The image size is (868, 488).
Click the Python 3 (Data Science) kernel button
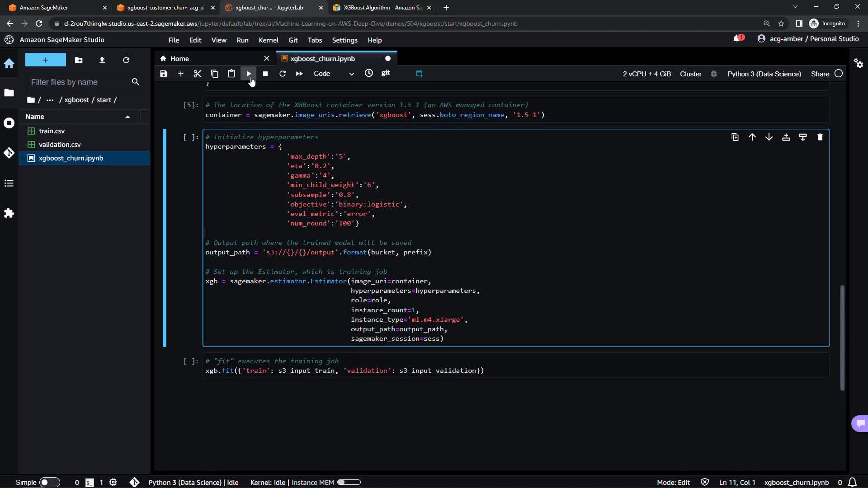pos(764,74)
